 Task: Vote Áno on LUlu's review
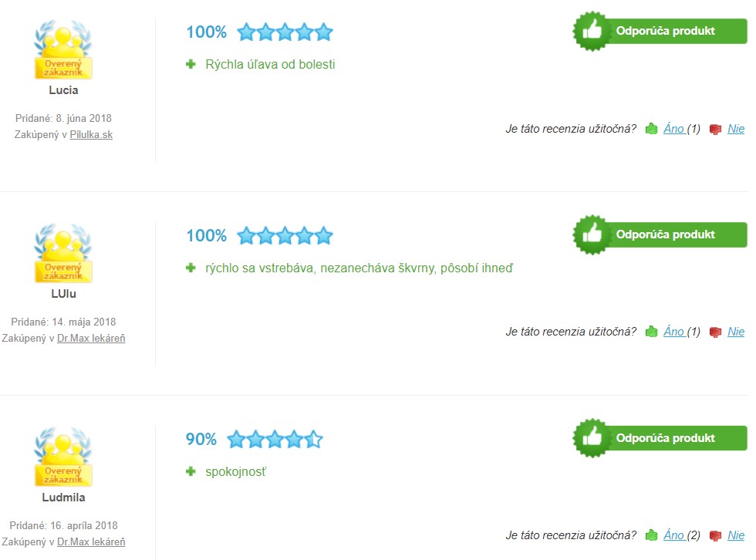point(673,332)
